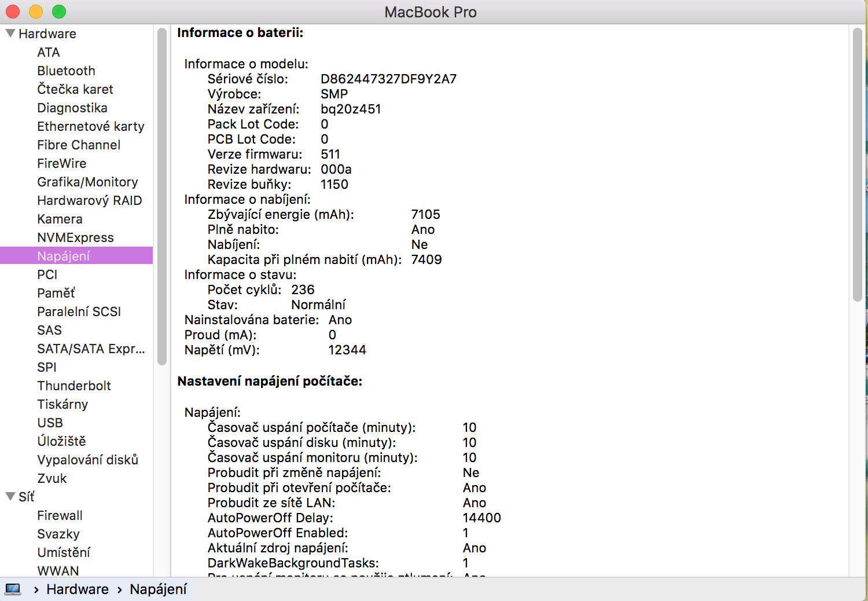Click Paměť in the sidebar

click(56, 293)
